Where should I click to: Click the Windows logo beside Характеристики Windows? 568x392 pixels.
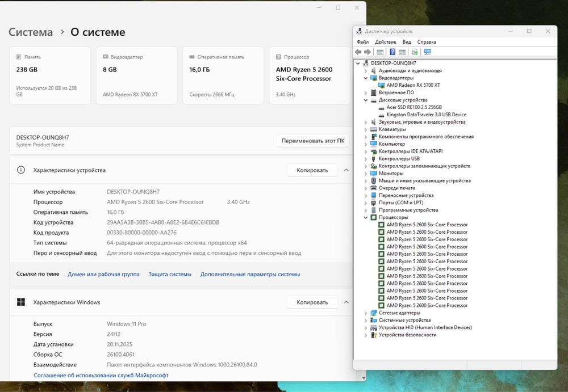tap(21, 302)
